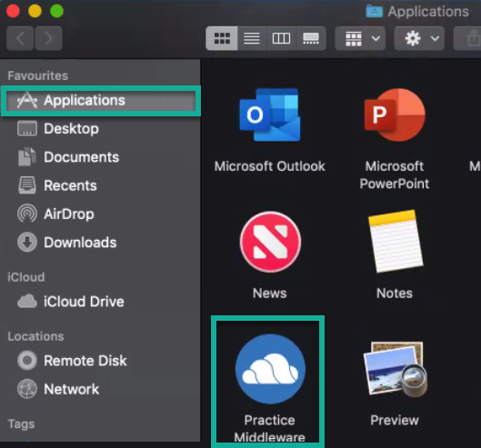Open Microsoft Outlook app icon
Viewport: 481px width, 448px height.
coord(270,115)
